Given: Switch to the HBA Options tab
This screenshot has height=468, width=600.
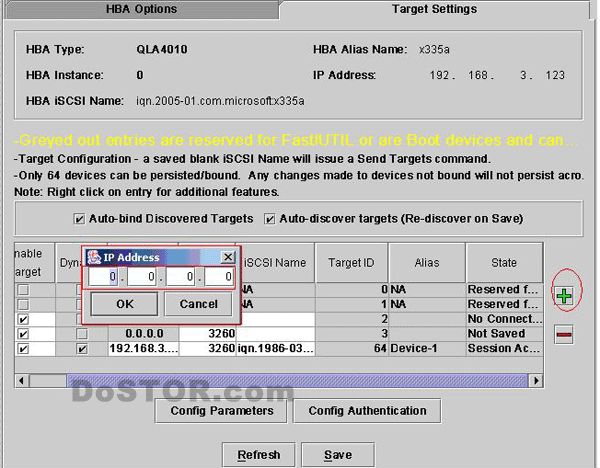Looking at the screenshot, I should [141, 10].
